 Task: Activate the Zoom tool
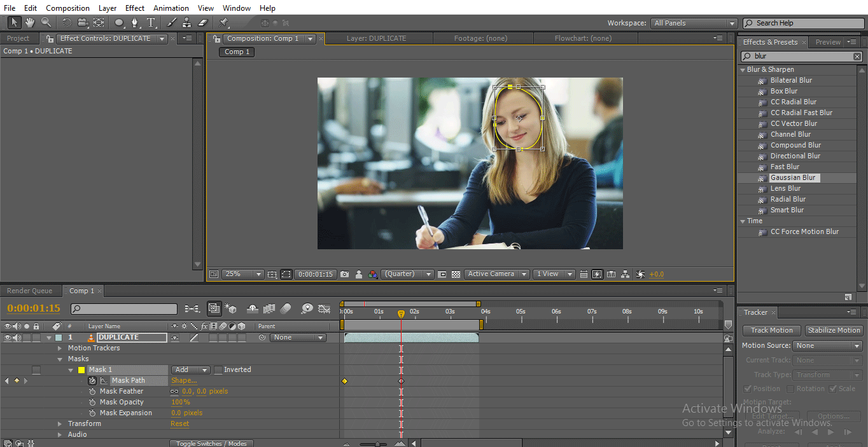click(x=46, y=23)
